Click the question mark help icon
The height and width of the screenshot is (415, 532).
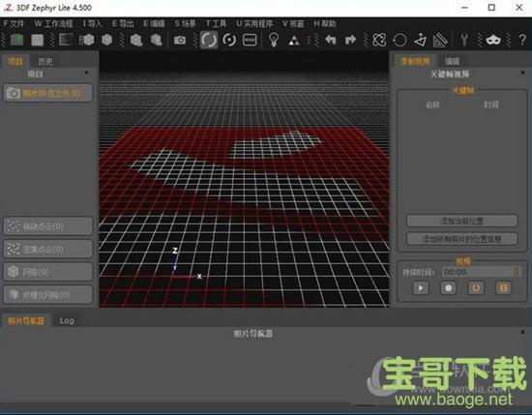[x=522, y=40]
